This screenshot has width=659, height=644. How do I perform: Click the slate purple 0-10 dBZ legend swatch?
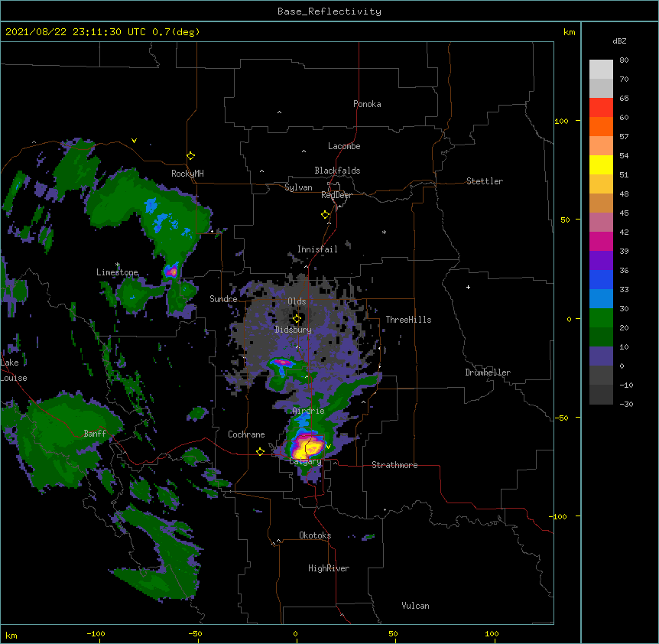(x=601, y=356)
